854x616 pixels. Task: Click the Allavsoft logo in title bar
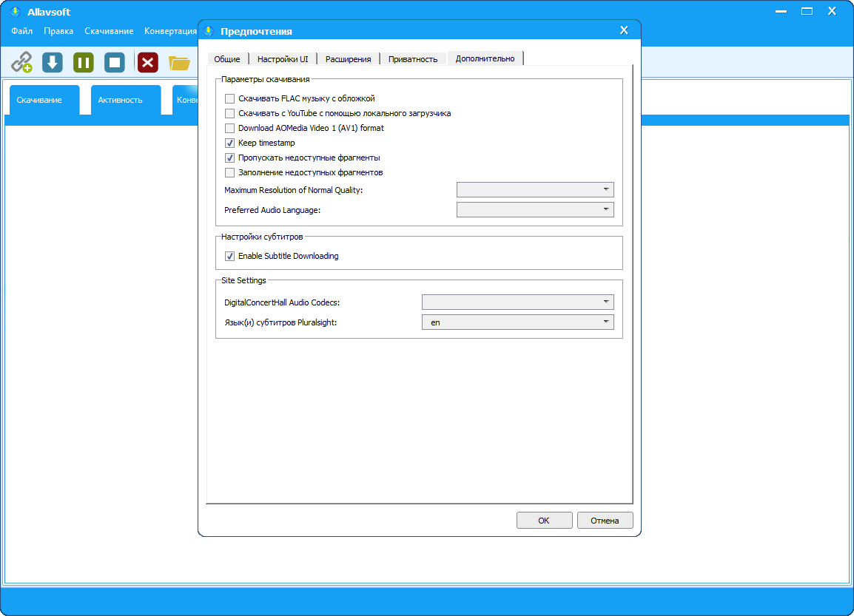pos(14,12)
